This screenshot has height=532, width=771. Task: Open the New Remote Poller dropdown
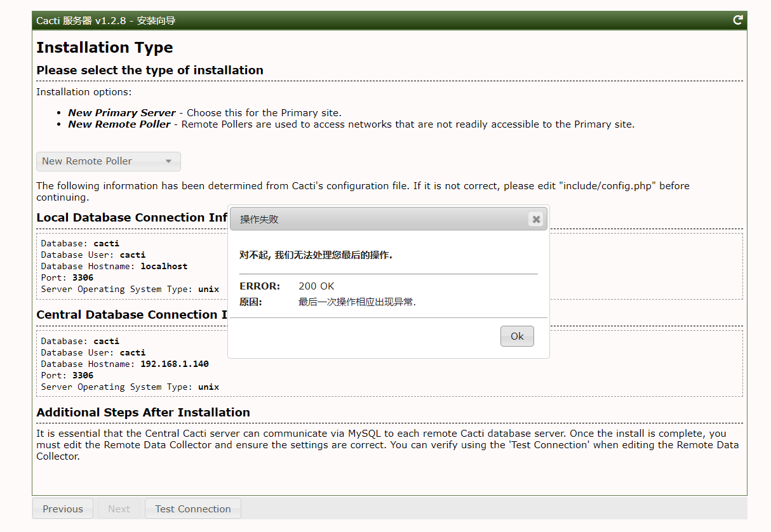pyautogui.click(x=109, y=161)
